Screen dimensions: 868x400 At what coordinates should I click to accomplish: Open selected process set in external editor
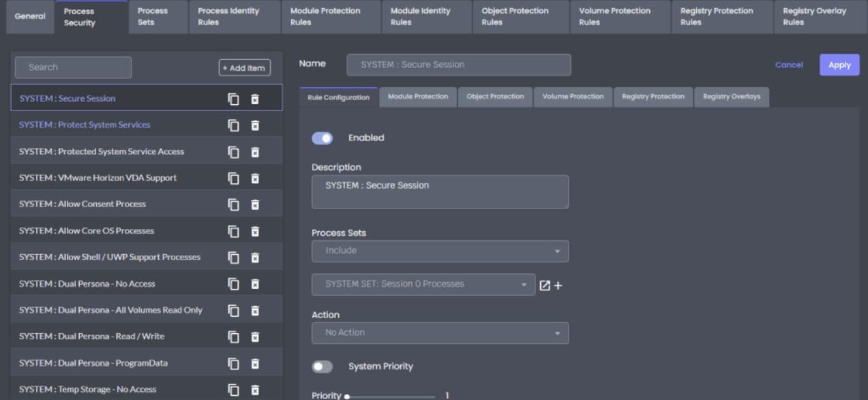tap(545, 286)
